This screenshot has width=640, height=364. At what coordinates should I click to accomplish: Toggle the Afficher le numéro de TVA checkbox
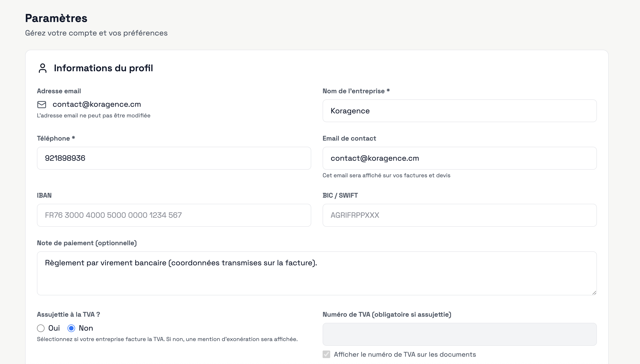click(x=326, y=354)
